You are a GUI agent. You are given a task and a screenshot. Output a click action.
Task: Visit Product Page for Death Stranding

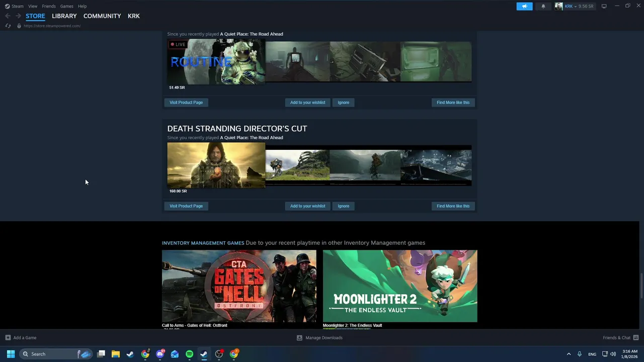coord(186,206)
